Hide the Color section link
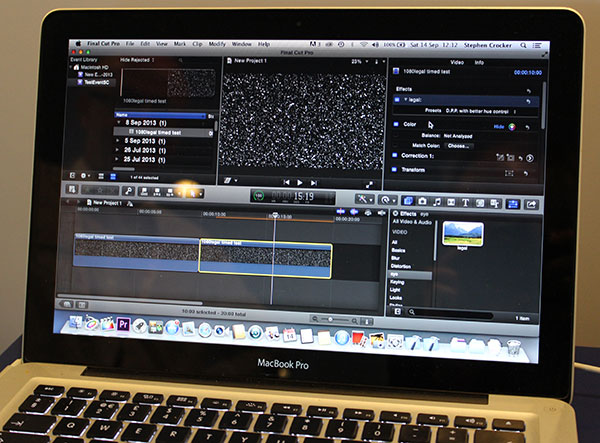This screenshot has width=600, height=443. (x=499, y=127)
